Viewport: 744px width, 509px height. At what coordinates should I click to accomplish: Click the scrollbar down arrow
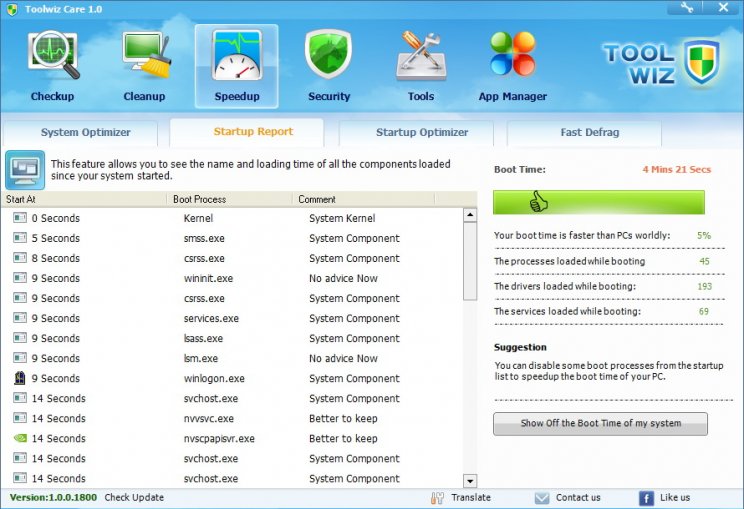tap(470, 481)
